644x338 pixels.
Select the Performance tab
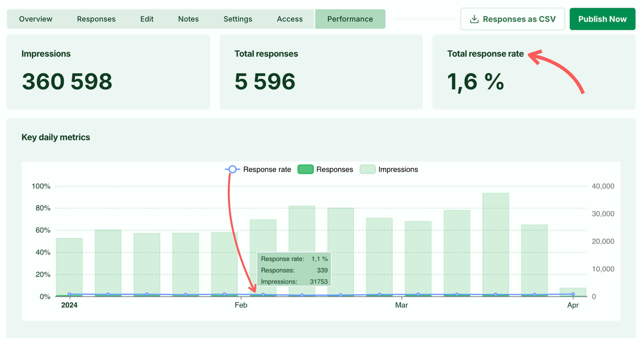pyautogui.click(x=350, y=19)
